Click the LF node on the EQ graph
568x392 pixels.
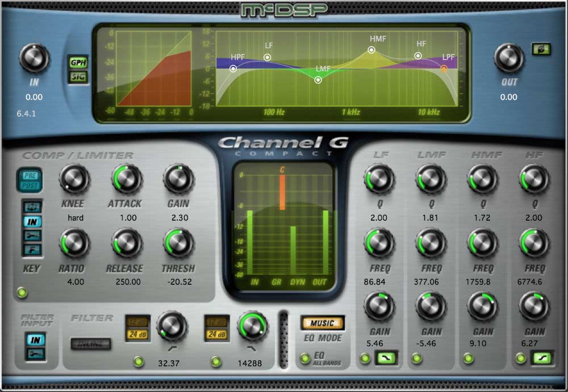click(x=268, y=57)
